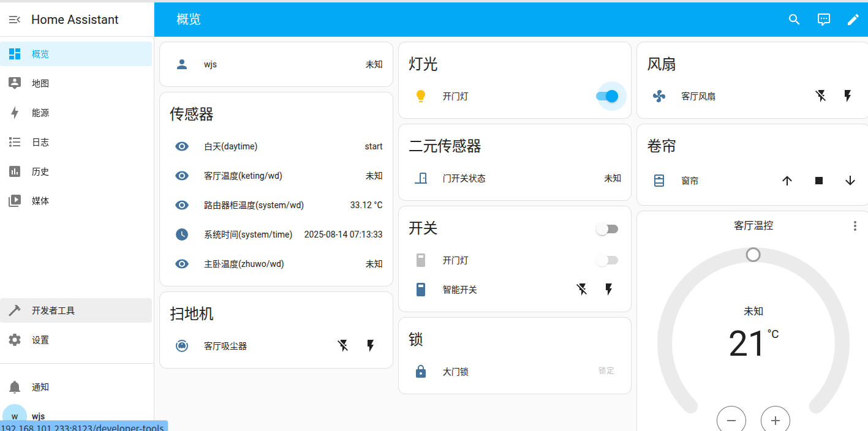This screenshot has width=868, height=431.
Task: Decrease 客厅温控 temperature with minus button
Action: (x=731, y=420)
